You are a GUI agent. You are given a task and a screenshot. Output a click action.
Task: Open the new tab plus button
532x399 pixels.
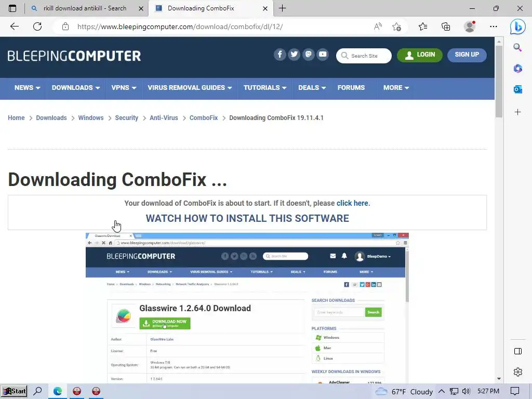[282, 8]
